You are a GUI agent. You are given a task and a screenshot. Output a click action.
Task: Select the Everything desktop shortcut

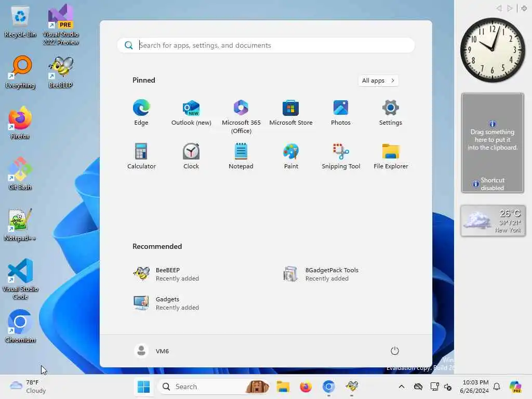click(20, 72)
